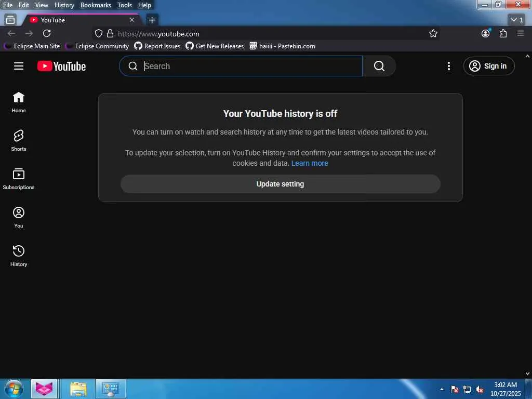This screenshot has width=532, height=399.
Task: Open Subscriptions in the sidebar
Action: tap(19, 179)
